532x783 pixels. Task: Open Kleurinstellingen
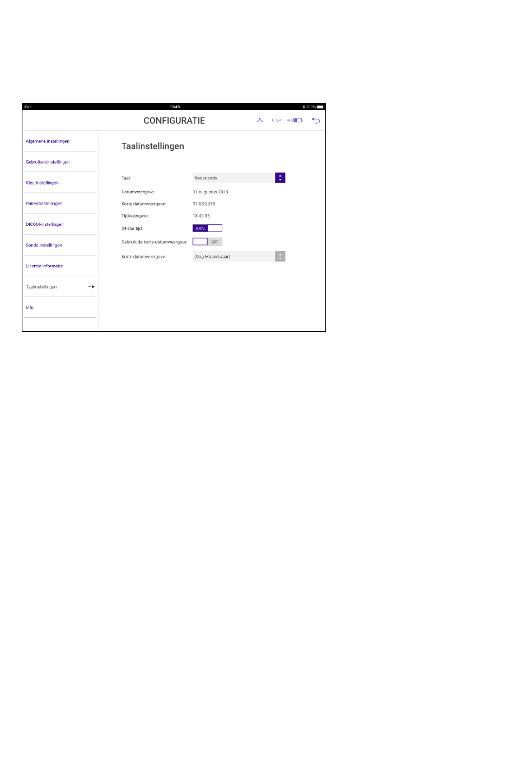click(x=42, y=183)
